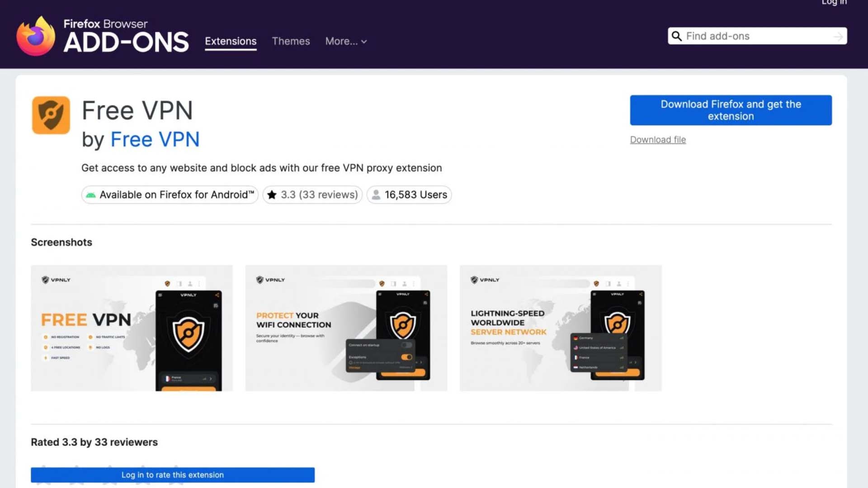
Task: Click the search magnifier icon
Action: pyautogui.click(x=676, y=36)
